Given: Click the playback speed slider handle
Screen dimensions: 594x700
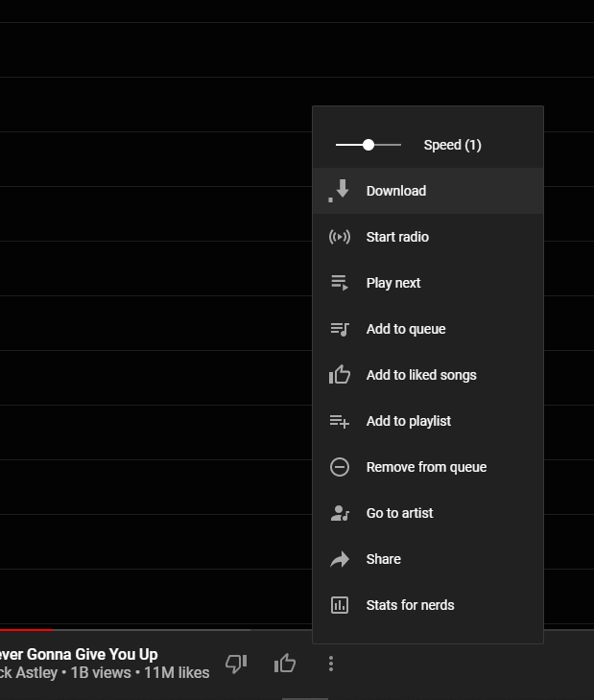Looking at the screenshot, I should (x=368, y=145).
